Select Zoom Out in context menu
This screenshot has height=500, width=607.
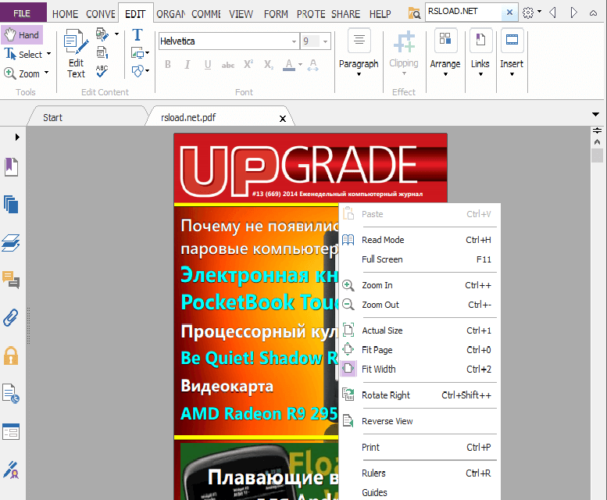418,305
